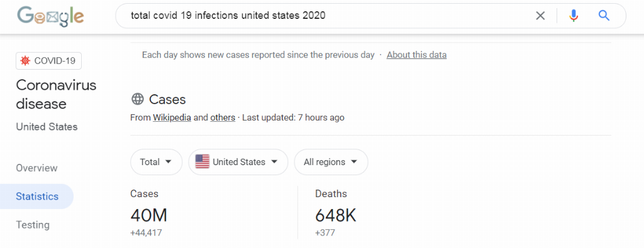The height and width of the screenshot is (248, 644).
Task: Click the Google logo
Action: (x=50, y=16)
